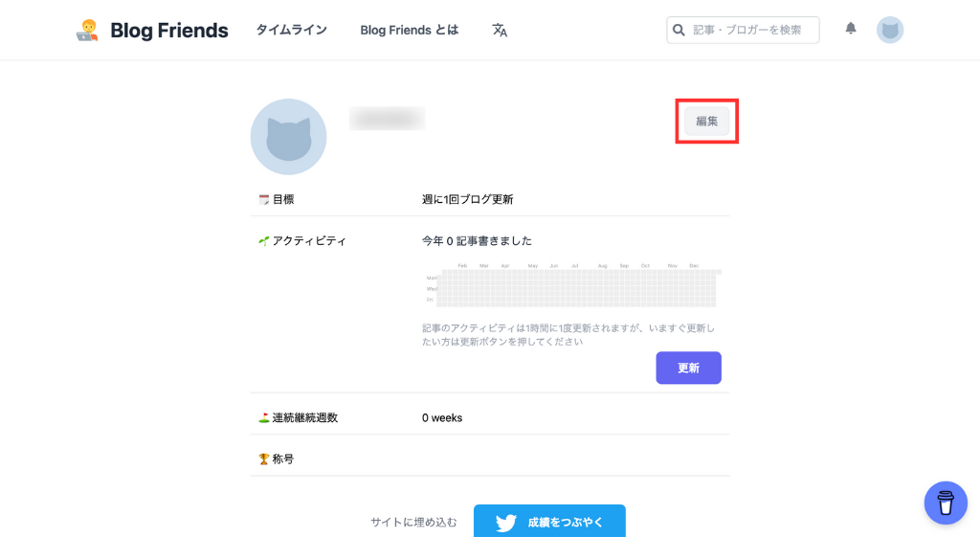This screenshot has height=537, width=980.
Task: Click the activity contribution heatmap grid
Action: (x=574, y=285)
